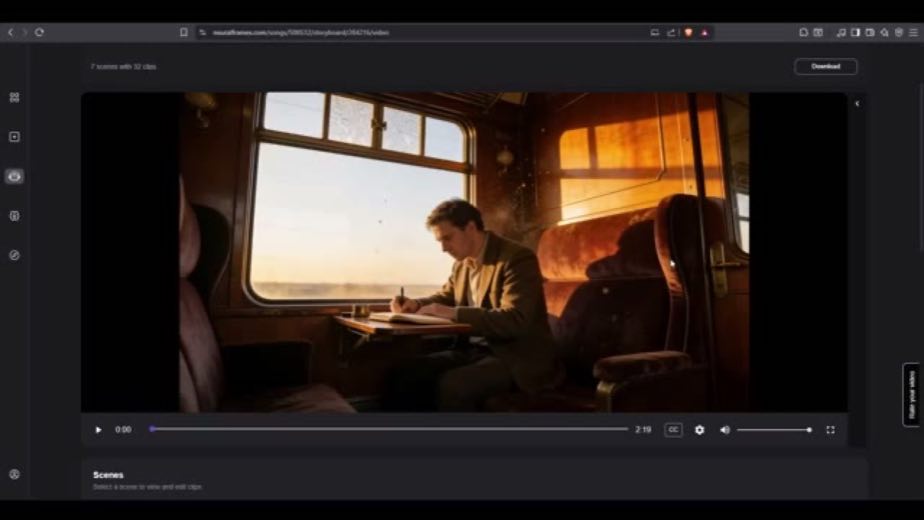924x520 pixels.
Task: Open video settings gear icon
Action: coord(699,430)
